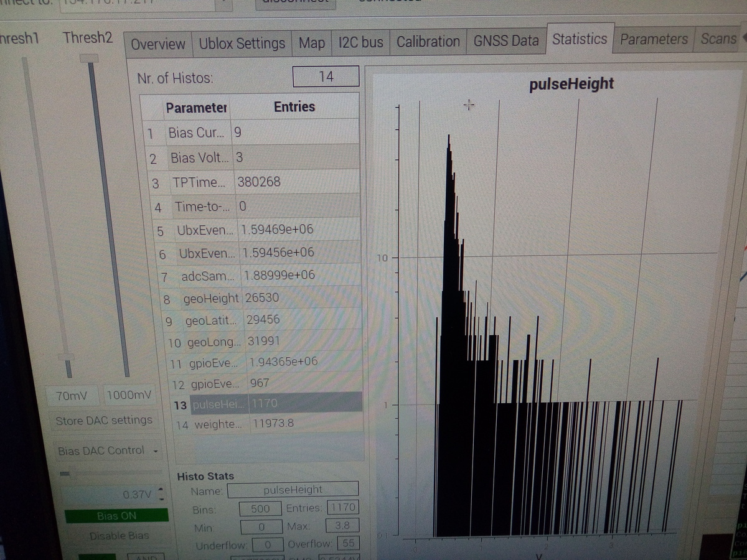Select row 11 gpioEve... 1.94365e+06
Screen dimensions: 747x560
265,362
